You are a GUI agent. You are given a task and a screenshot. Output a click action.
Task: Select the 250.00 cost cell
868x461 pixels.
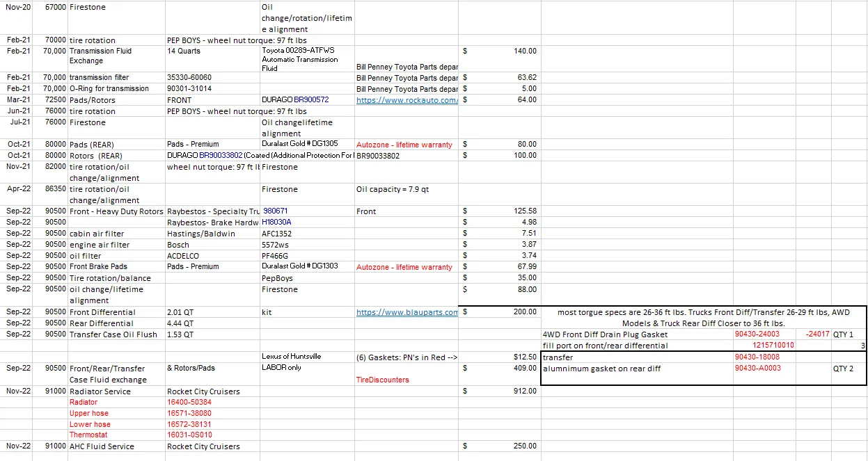(x=499, y=446)
